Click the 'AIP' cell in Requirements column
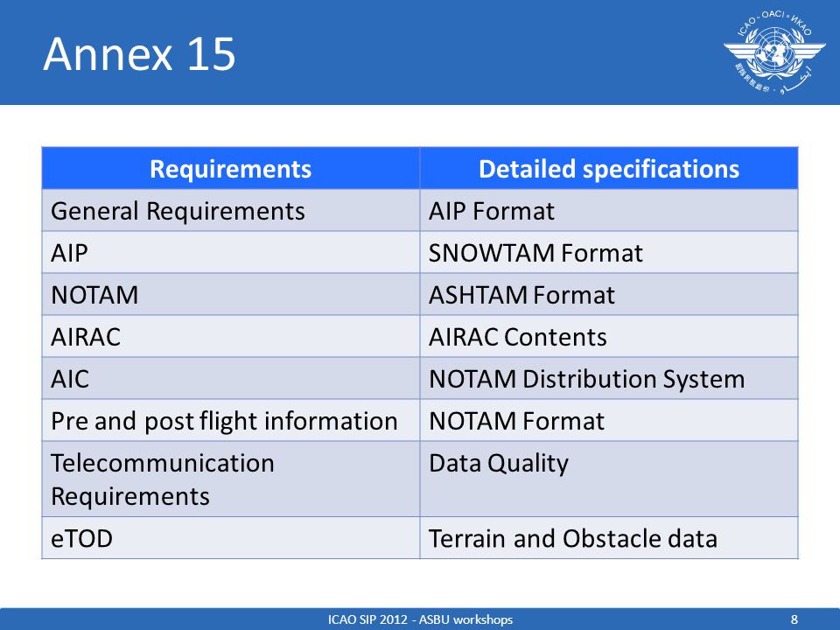 [x=231, y=252]
